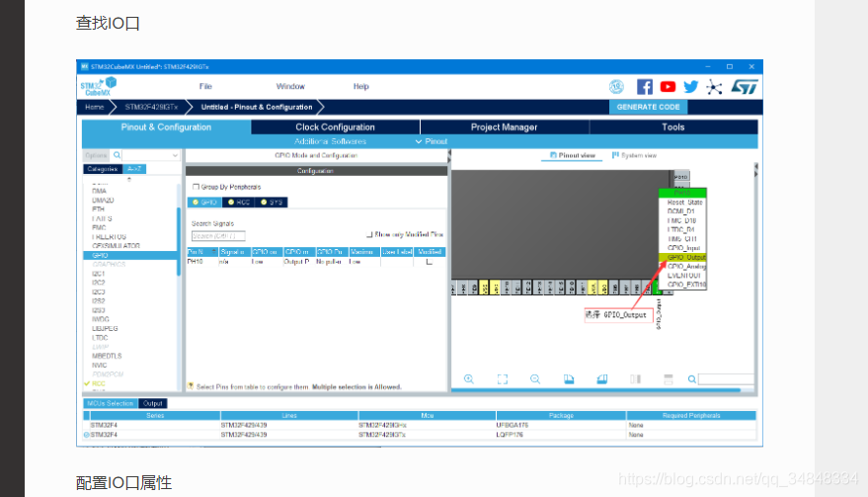Screen dimensions: 868x497
Task: Open the MCUs Selection tab
Action: [x=111, y=403]
